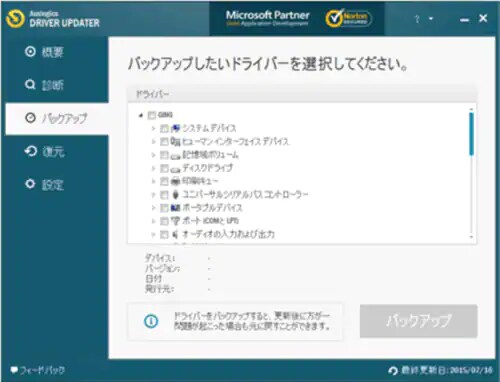Click the gray バックアップ button
500x382 pixels.
pos(418,321)
